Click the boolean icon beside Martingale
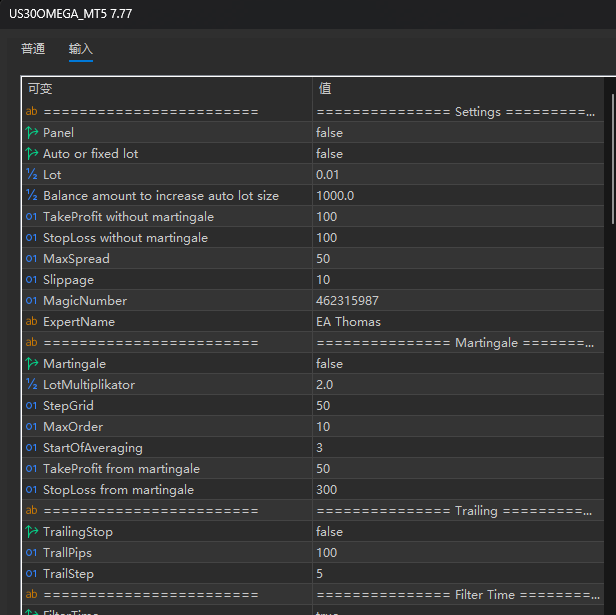This screenshot has width=616, height=615. [x=31, y=364]
